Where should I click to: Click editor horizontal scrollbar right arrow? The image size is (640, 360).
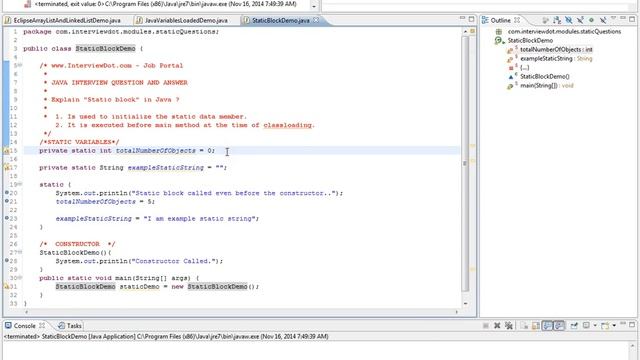457,312
